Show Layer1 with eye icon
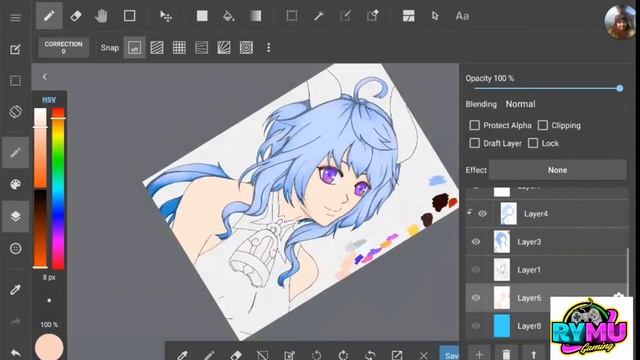640x360 pixels. tap(476, 270)
